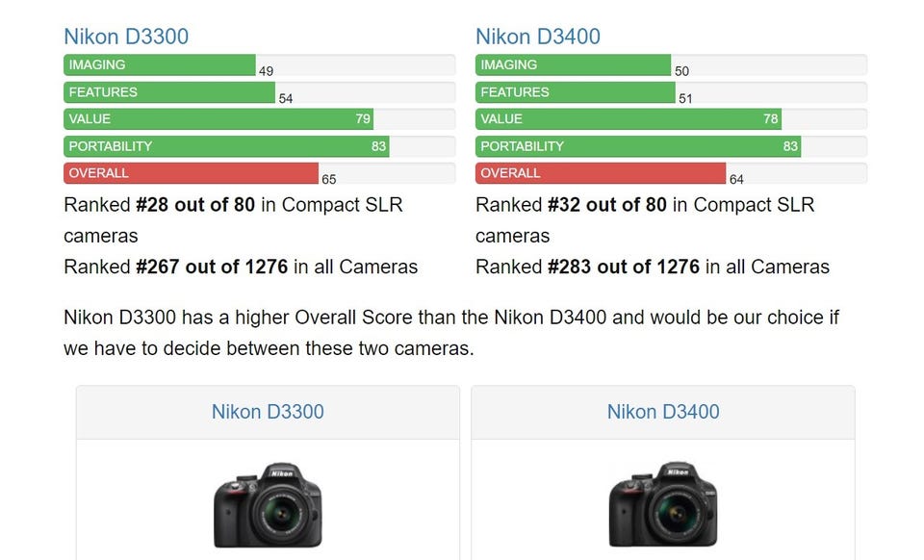Open the Nikon D3300 heading link
This screenshot has width=924, height=560.
click(x=126, y=37)
